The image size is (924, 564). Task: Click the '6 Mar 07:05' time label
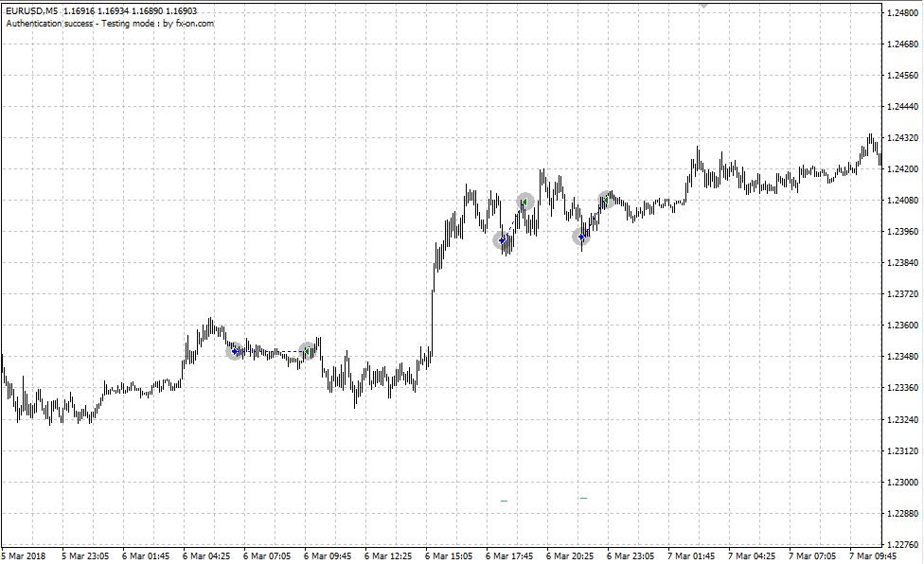[x=267, y=555]
